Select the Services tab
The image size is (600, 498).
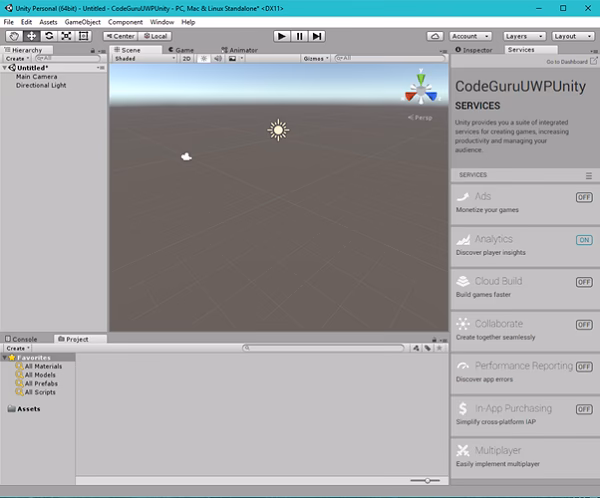(531, 50)
